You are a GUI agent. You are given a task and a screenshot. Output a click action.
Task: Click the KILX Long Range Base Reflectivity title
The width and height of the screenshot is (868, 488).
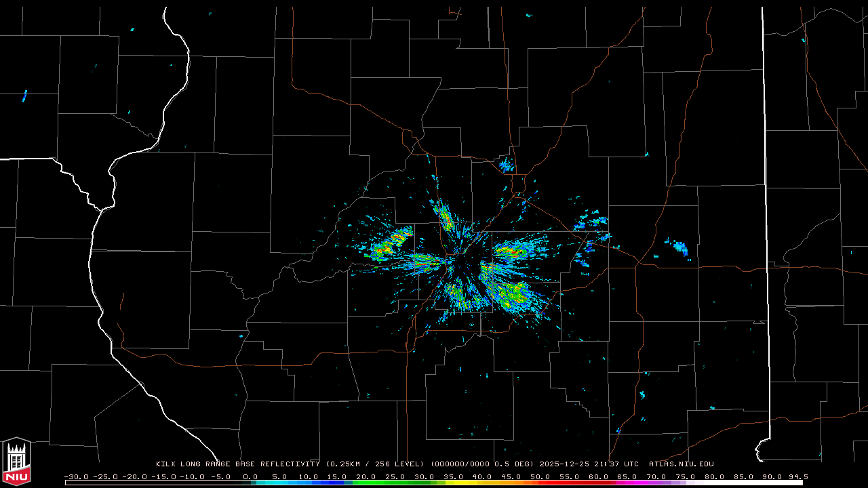coord(237,464)
